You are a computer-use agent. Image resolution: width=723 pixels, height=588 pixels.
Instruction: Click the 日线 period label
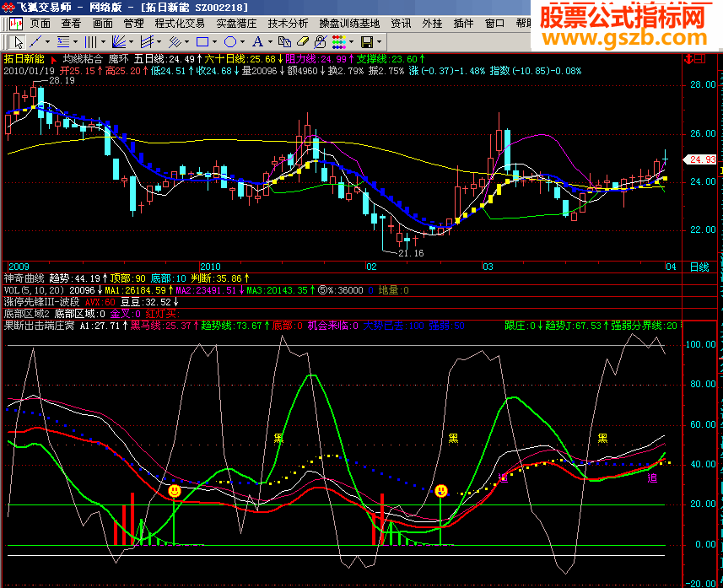tap(699, 267)
